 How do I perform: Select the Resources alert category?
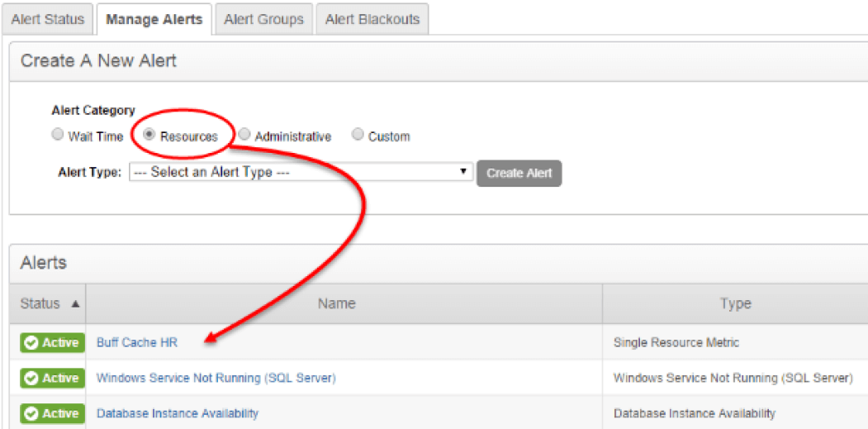[x=149, y=135]
